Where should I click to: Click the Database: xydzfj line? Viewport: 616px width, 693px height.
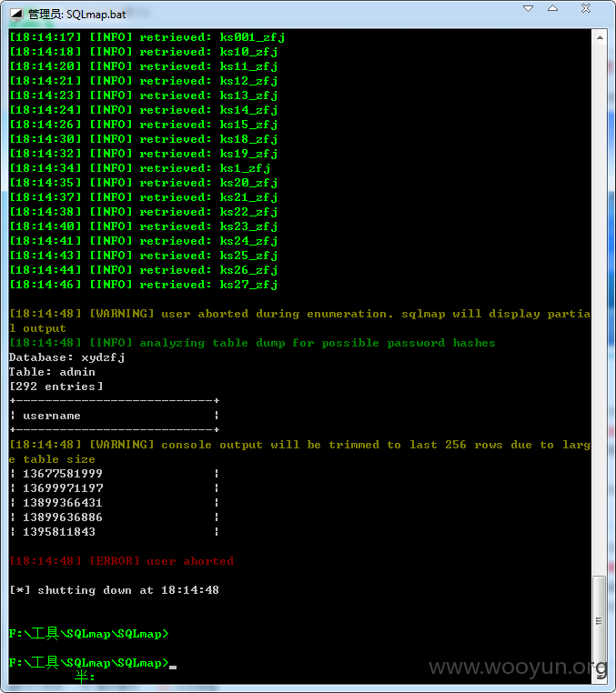pos(66,357)
